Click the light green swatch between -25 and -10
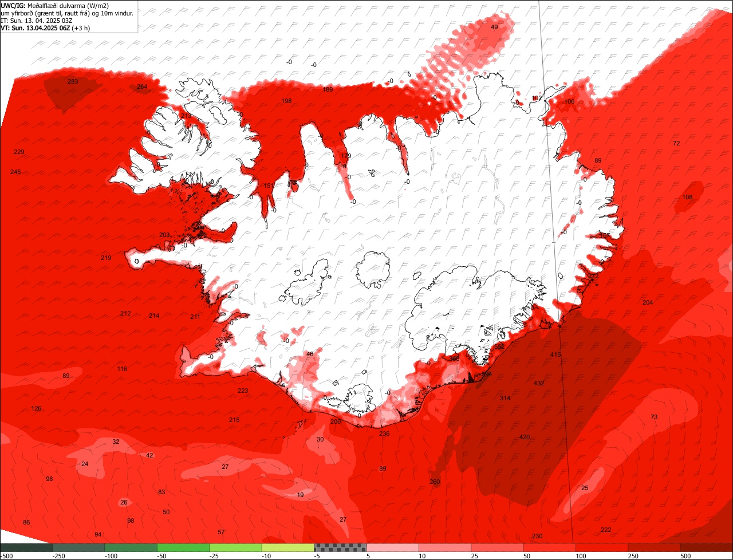Screen dimensions: 733x560 pyautogui.click(x=235, y=547)
